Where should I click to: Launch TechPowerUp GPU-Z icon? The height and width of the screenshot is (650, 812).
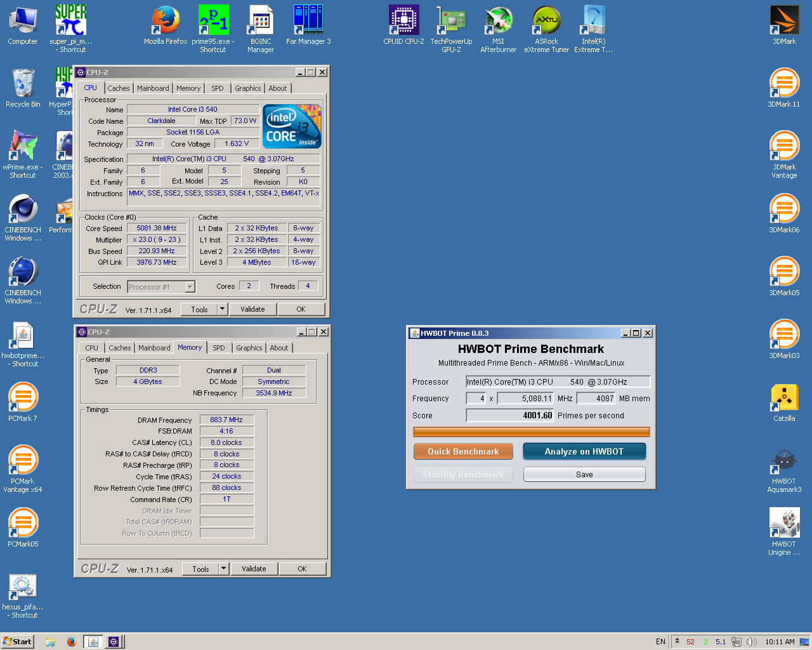[x=451, y=28]
